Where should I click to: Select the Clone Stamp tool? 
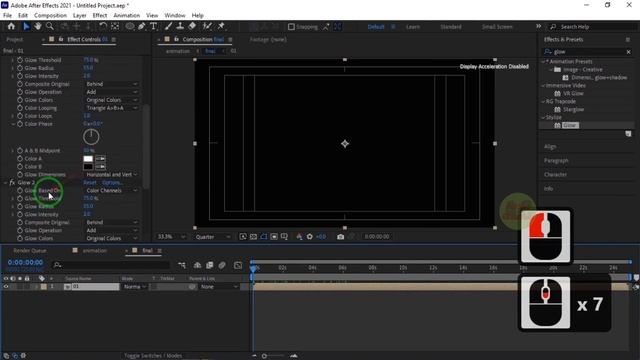(180, 27)
